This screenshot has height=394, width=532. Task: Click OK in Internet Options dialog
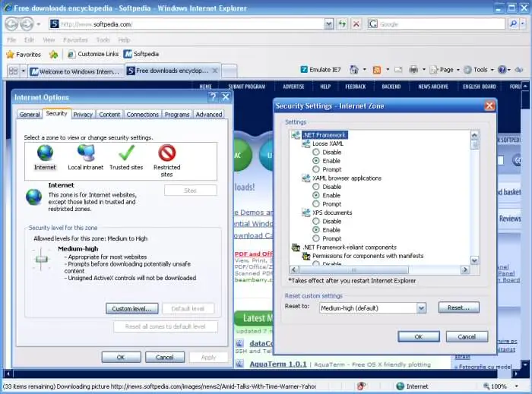click(121, 357)
